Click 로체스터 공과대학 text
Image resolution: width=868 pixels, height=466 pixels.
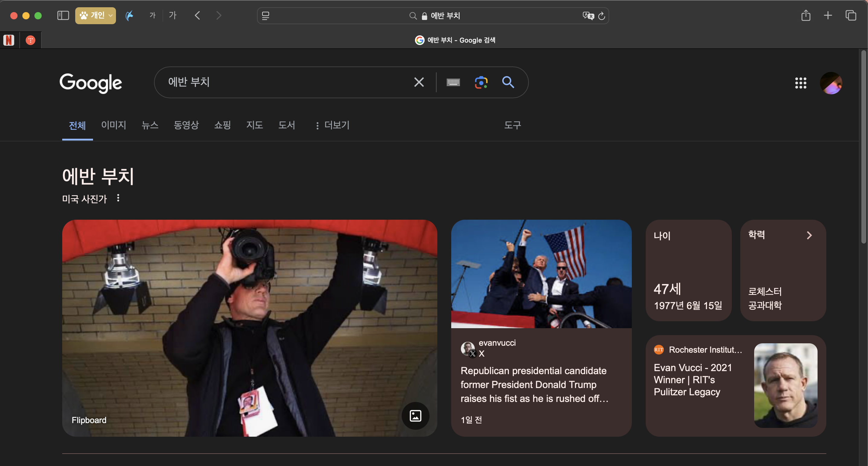[765, 298]
